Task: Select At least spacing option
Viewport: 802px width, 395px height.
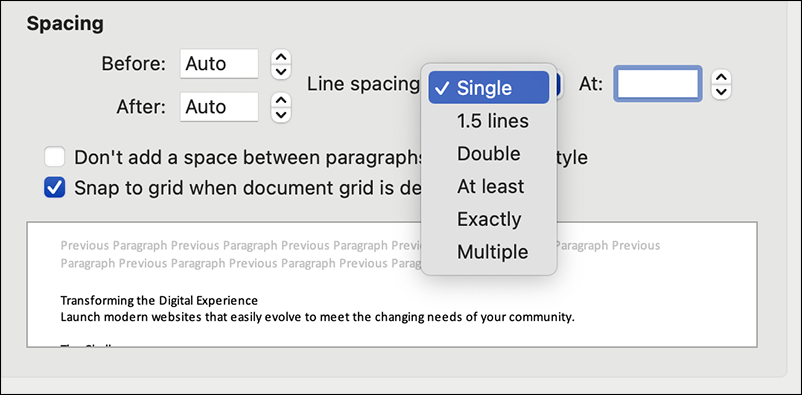Action: click(x=488, y=186)
